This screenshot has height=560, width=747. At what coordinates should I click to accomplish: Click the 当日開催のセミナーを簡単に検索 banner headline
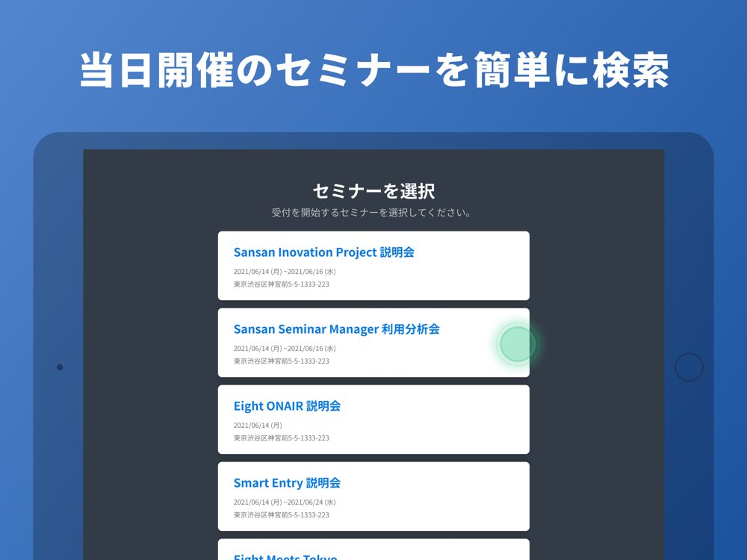pos(374,69)
